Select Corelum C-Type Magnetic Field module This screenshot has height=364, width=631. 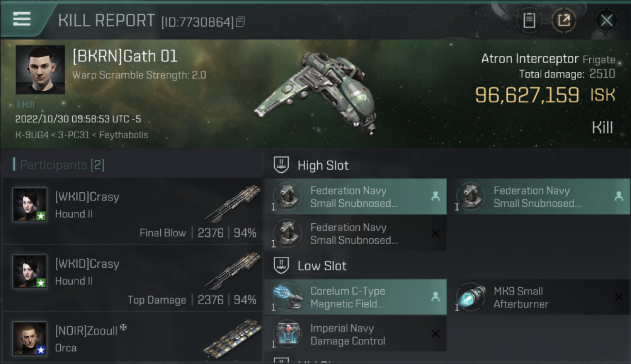point(355,297)
